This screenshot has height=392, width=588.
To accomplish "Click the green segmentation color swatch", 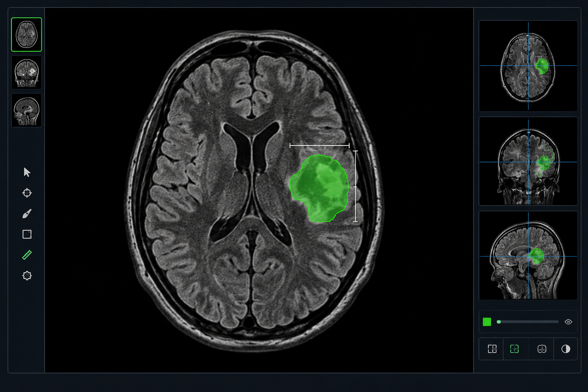I will click(487, 322).
